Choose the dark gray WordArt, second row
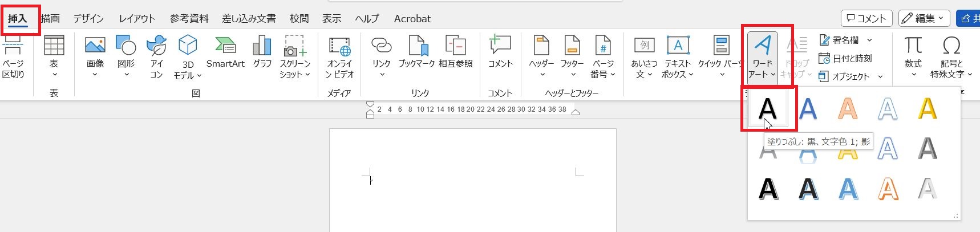 point(928,149)
